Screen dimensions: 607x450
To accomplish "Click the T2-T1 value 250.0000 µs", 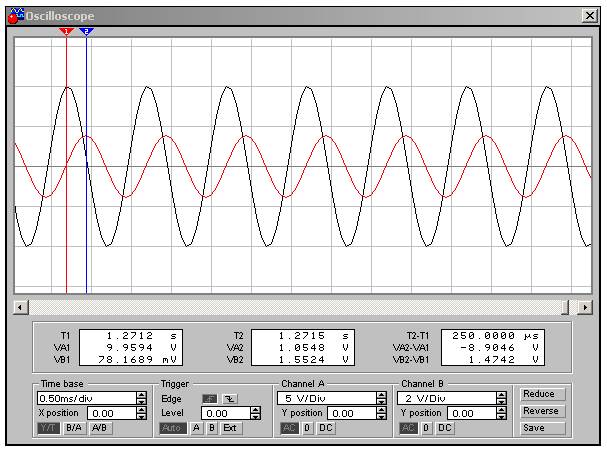I will tap(496, 335).
